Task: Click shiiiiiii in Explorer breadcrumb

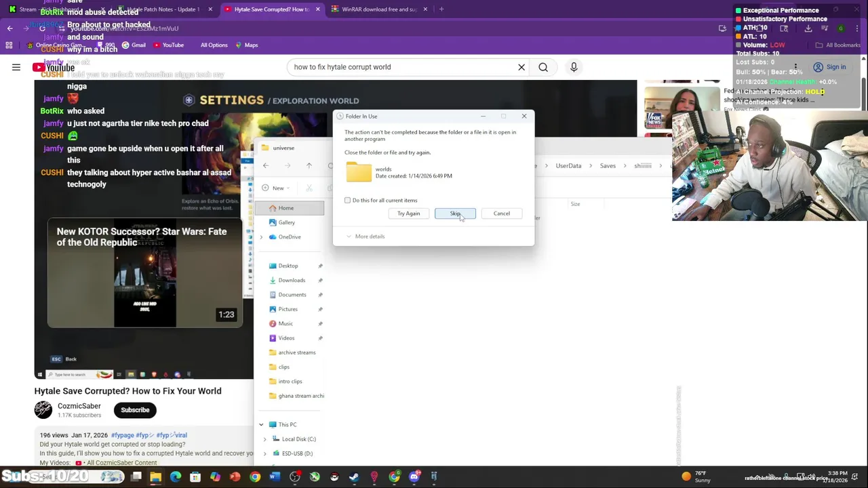Action: pyautogui.click(x=642, y=166)
